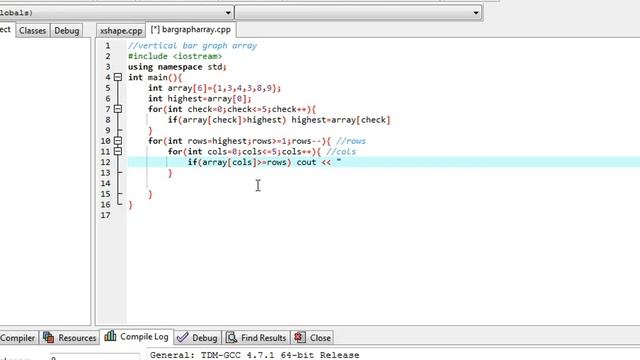Click the closing brace on line 16
Screen dimensions: 640x360
130,205
